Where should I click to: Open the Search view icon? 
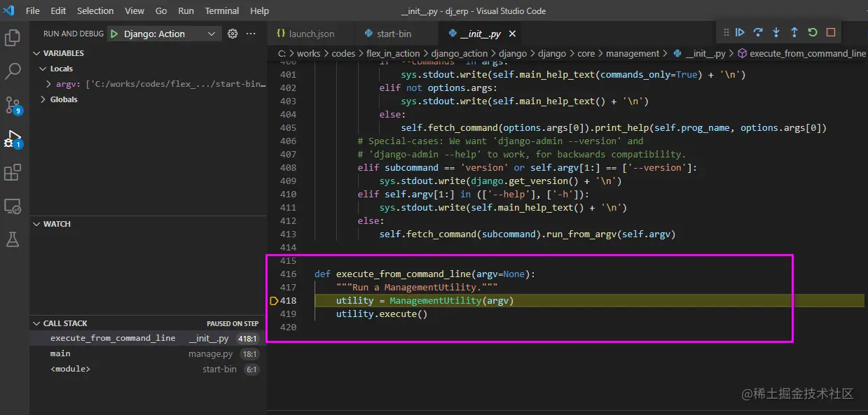[x=13, y=71]
